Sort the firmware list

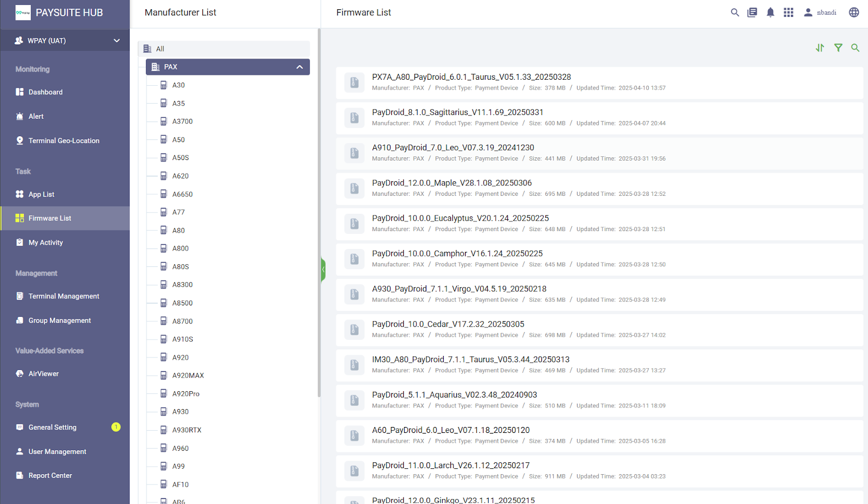[820, 48]
